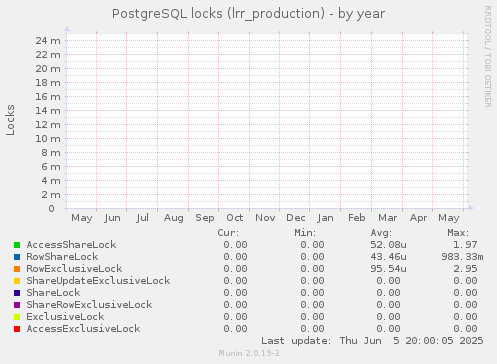Click the Apr x-axis month label

pos(418,218)
